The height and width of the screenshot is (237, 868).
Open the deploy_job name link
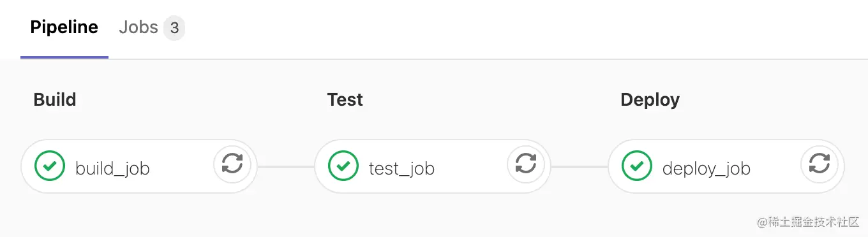pyautogui.click(x=707, y=169)
